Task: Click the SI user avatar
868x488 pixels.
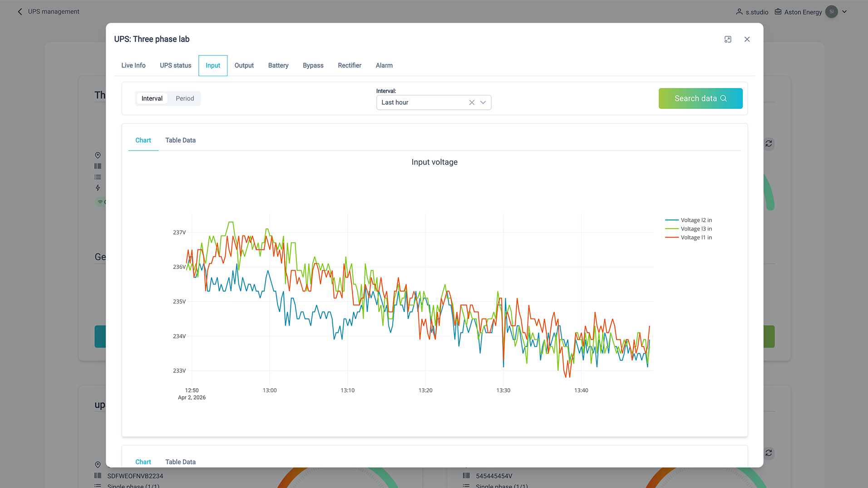Action: click(831, 12)
